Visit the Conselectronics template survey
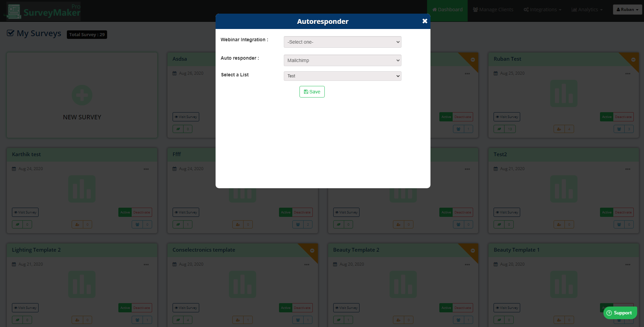The width and height of the screenshot is (644, 327). [x=186, y=308]
